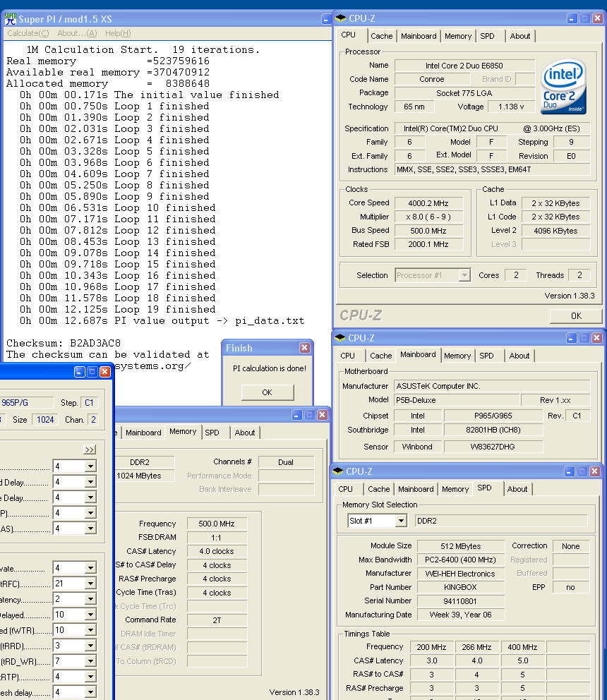Open CPU tab in the memory slot CPU-Z window
The height and width of the screenshot is (700, 607).
click(x=345, y=489)
